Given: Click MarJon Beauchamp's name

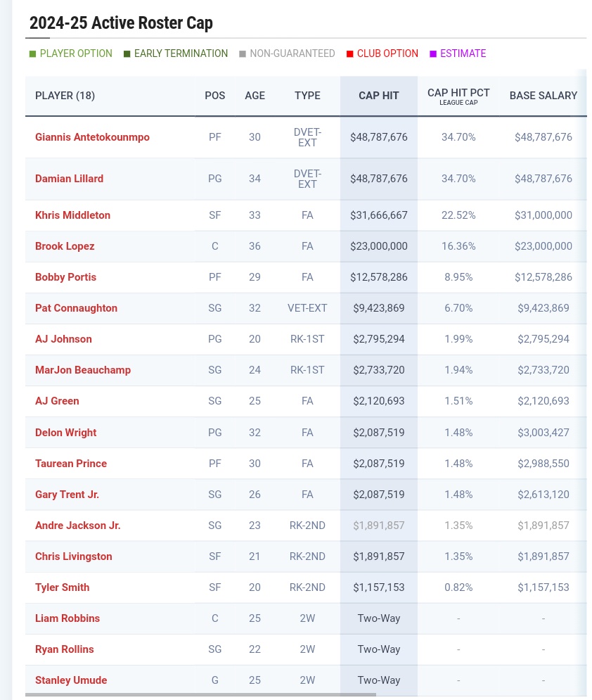Looking at the screenshot, I should click(x=83, y=370).
